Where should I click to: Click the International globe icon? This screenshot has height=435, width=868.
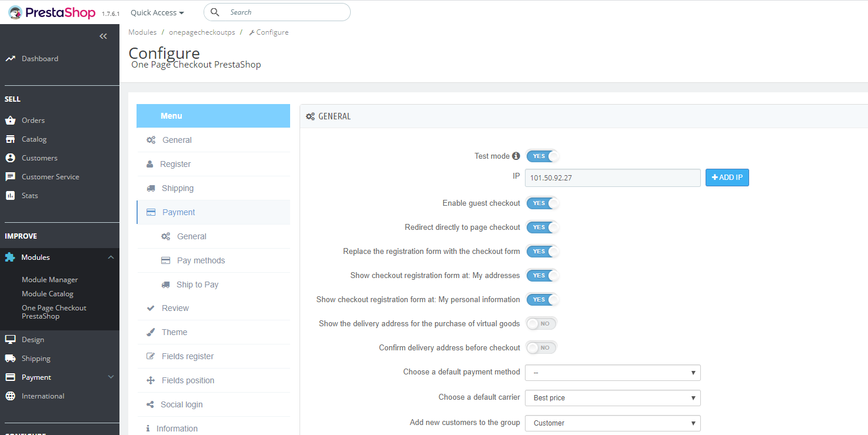click(10, 396)
